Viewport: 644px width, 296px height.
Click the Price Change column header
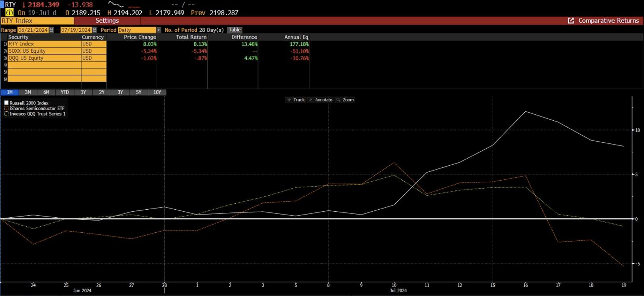pyautogui.click(x=140, y=37)
